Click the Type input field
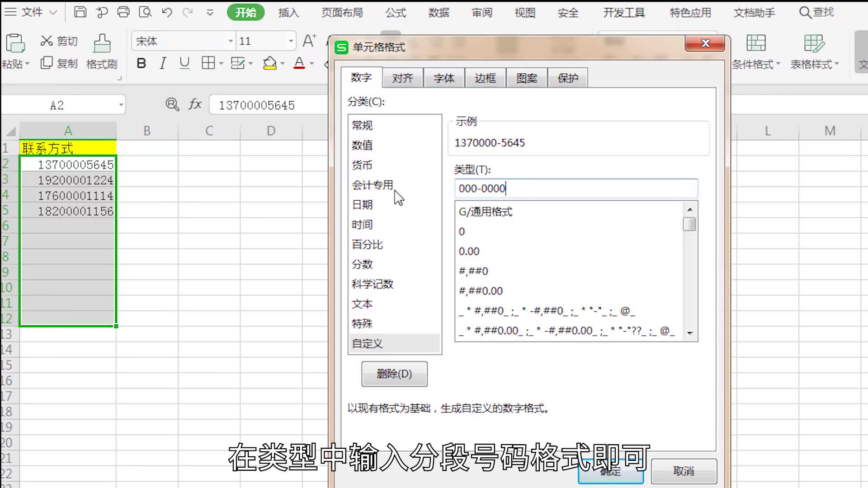 (x=576, y=188)
